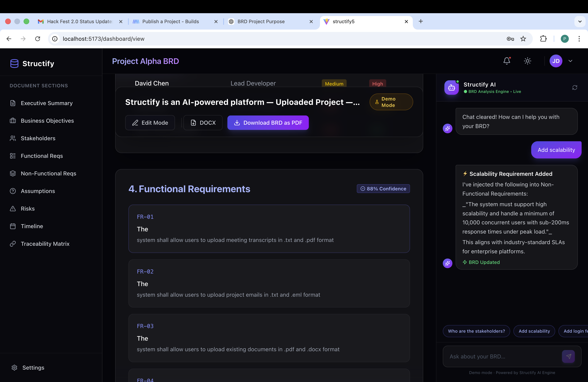Expand the tab search dropdown

[580, 21]
